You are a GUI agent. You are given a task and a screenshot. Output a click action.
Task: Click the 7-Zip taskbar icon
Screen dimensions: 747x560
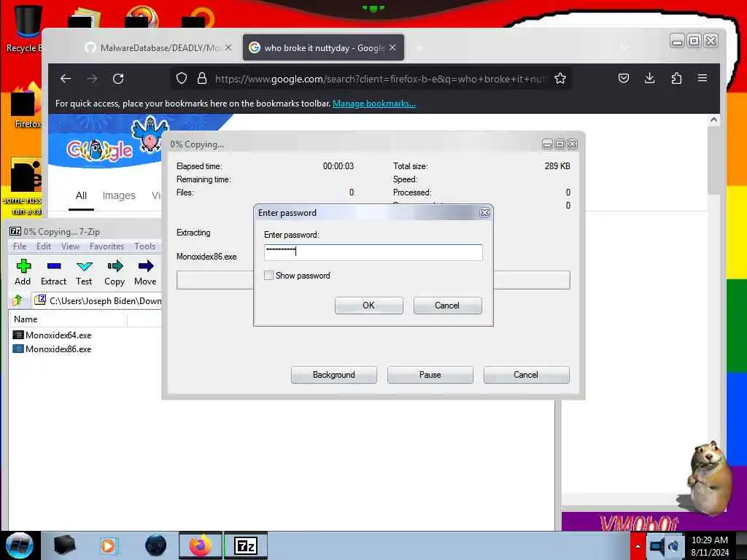click(x=246, y=545)
